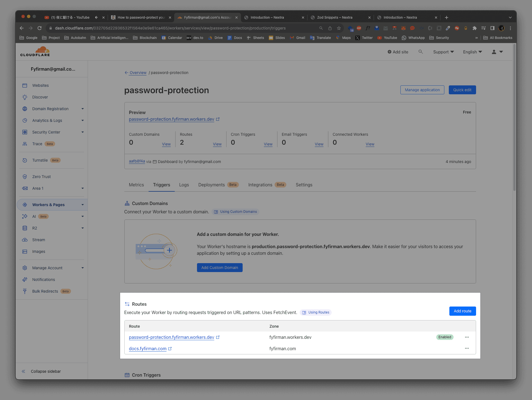Reload the page with the refresh button

(x=40, y=28)
